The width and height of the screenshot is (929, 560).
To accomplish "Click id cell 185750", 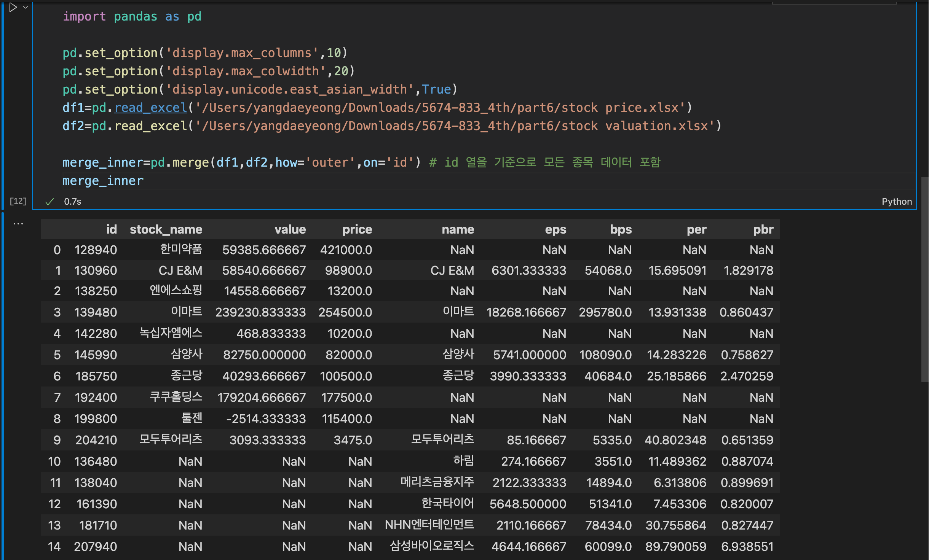I will point(96,376).
